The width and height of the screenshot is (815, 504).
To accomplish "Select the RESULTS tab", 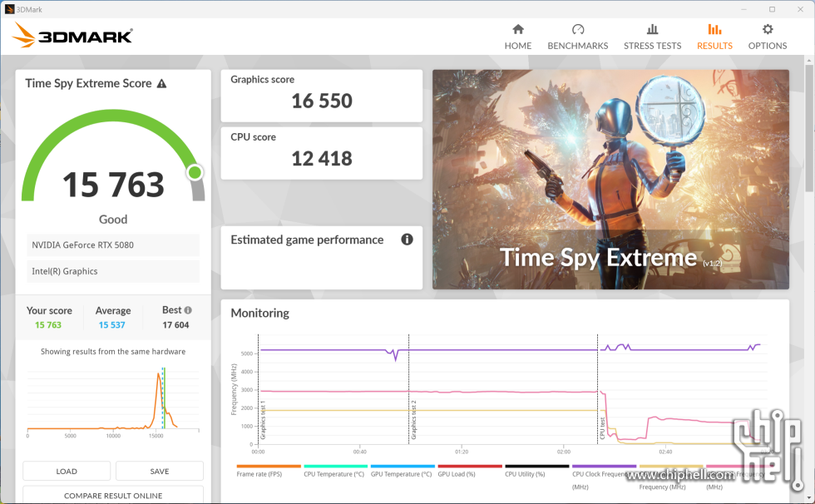I will pyautogui.click(x=714, y=37).
